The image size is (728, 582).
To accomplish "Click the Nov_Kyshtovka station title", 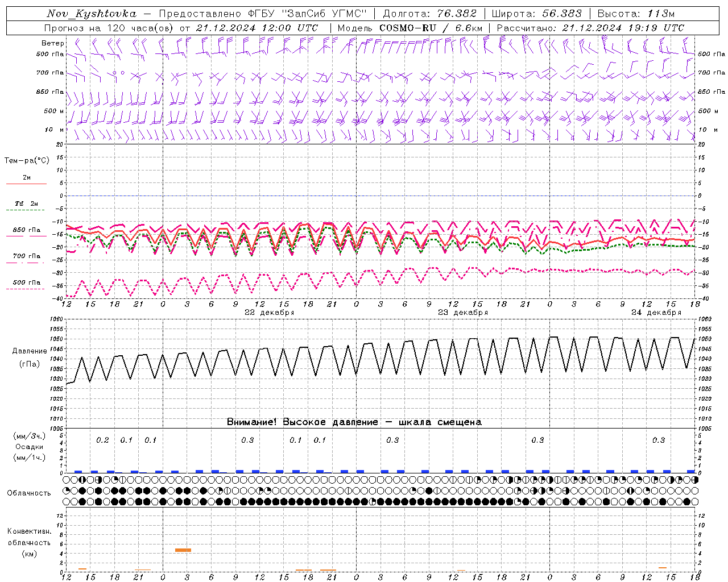I will click(92, 14).
